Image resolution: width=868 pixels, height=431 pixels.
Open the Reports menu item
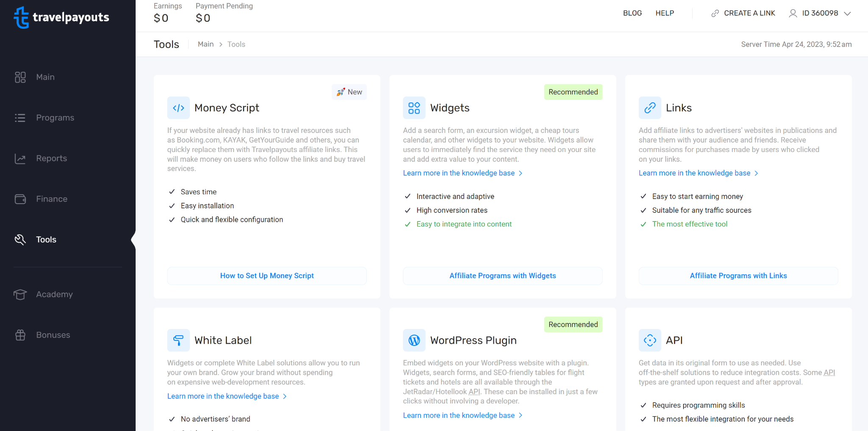52,158
